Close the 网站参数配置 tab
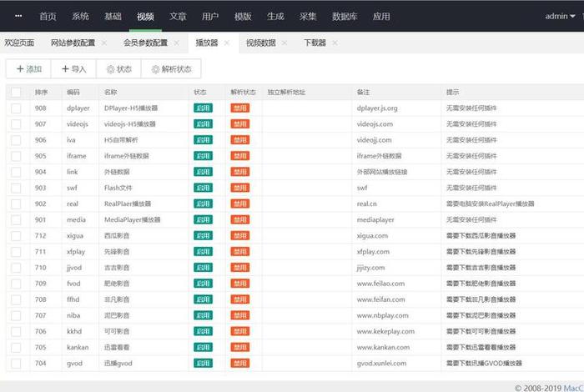584x392 pixels. click(104, 43)
